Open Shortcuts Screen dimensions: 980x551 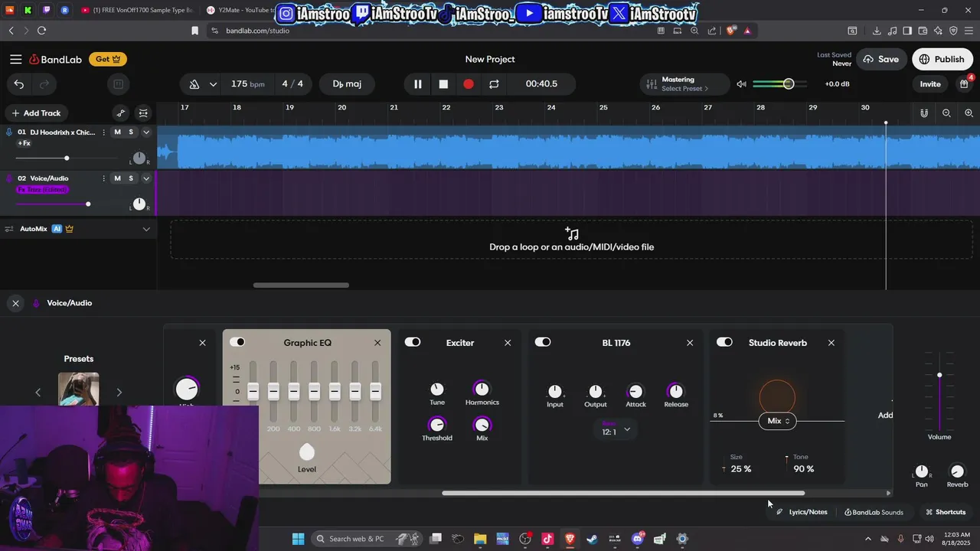coord(946,512)
